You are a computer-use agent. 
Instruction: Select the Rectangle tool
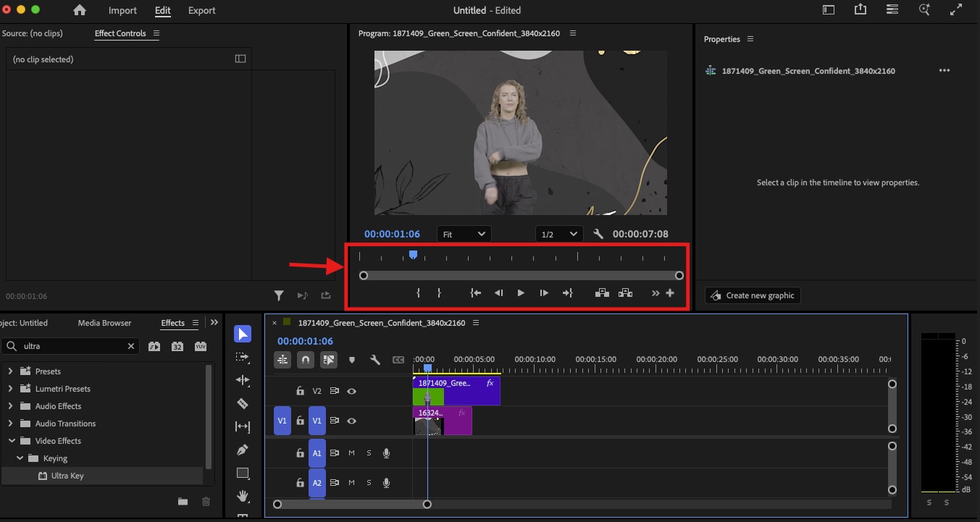(x=243, y=473)
